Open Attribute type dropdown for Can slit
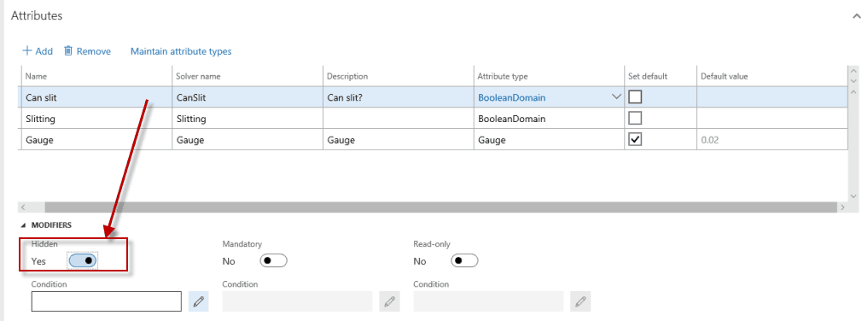 616,97
